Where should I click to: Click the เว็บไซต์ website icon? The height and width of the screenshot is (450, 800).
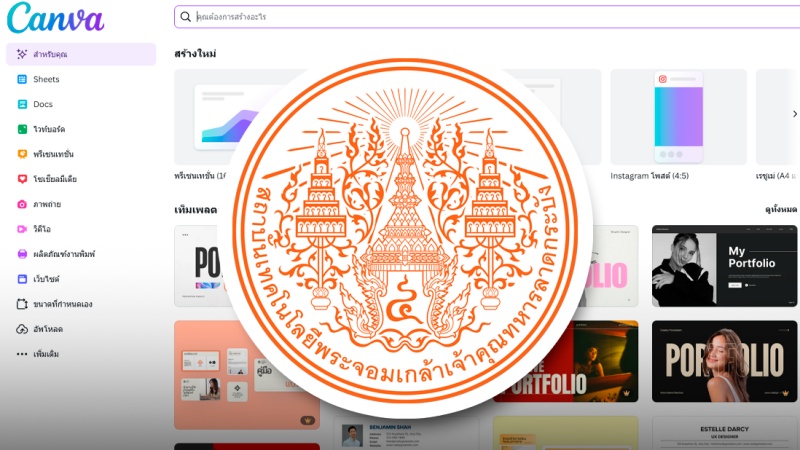tap(22, 279)
